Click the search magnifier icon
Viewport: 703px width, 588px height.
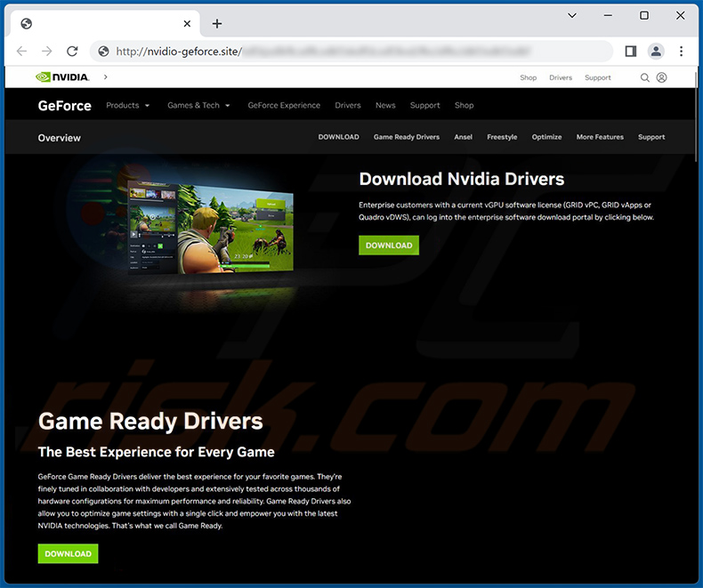pyautogui.click(x=645, y=77)
